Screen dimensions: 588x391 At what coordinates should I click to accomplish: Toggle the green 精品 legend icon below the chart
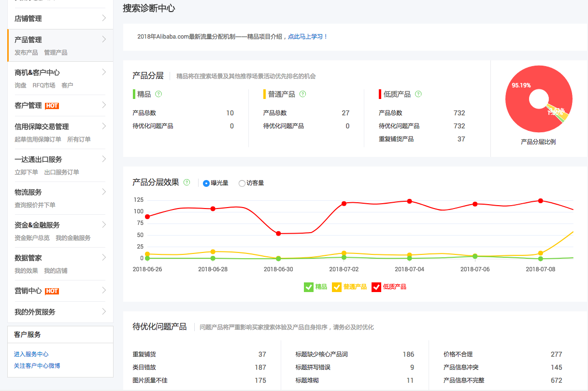click(309, 287)
